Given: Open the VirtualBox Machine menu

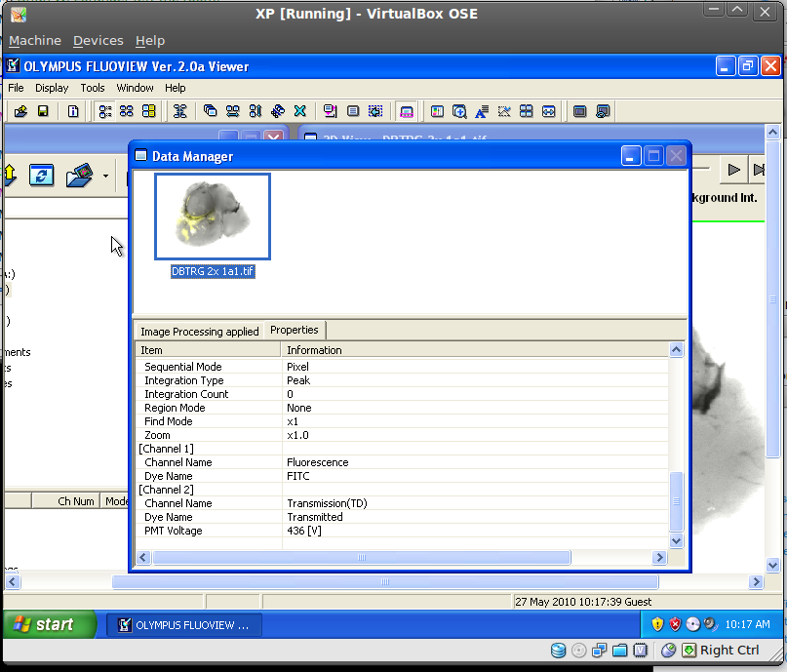Looking at the screenshot, I should point(35,41).
